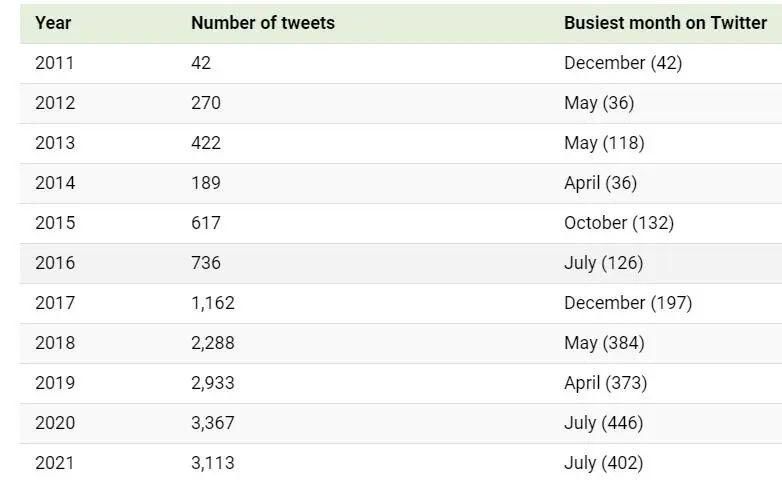Click the July (402) cell

tap(603, 463)
